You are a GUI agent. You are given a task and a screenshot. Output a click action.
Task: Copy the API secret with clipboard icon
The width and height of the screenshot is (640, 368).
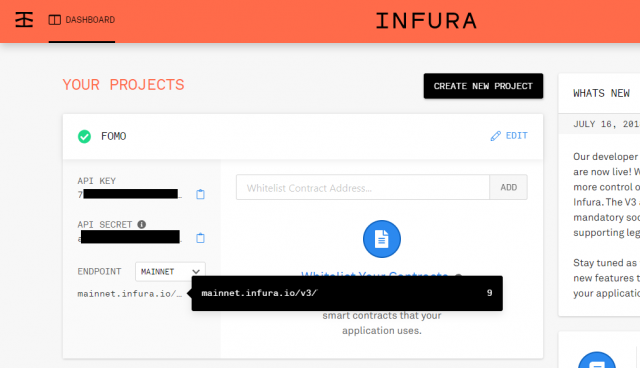[x=200, y=238]
